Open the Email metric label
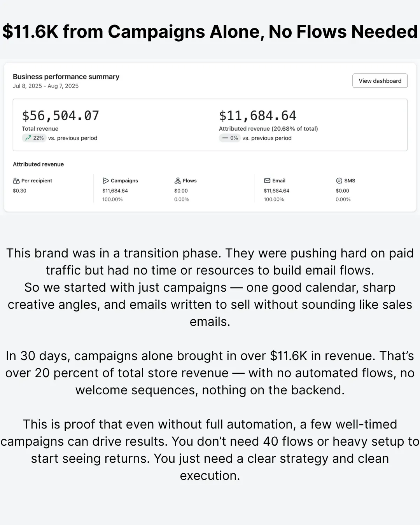The height and width of the screenshot is (525, 420). pos(279,181)
